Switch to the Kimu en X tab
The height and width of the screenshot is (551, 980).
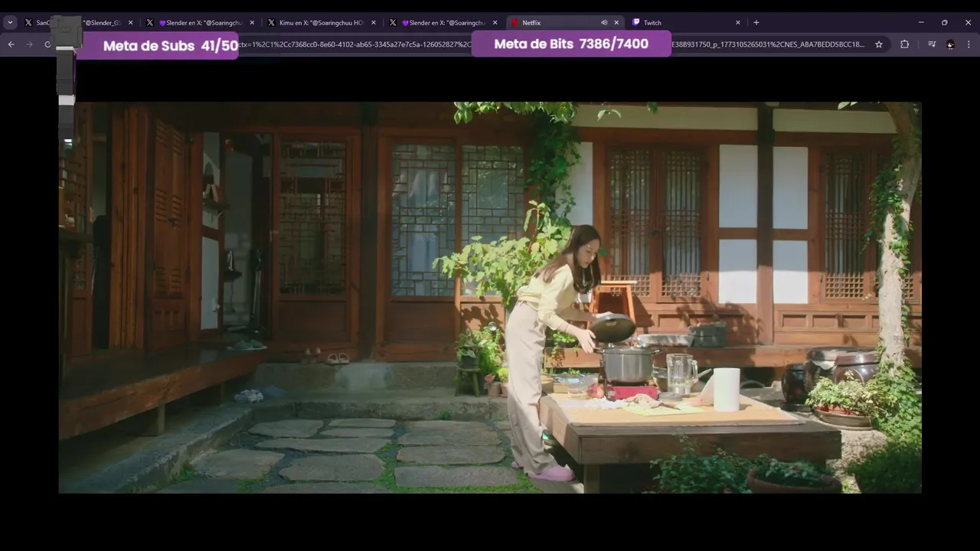coord(322,22)
